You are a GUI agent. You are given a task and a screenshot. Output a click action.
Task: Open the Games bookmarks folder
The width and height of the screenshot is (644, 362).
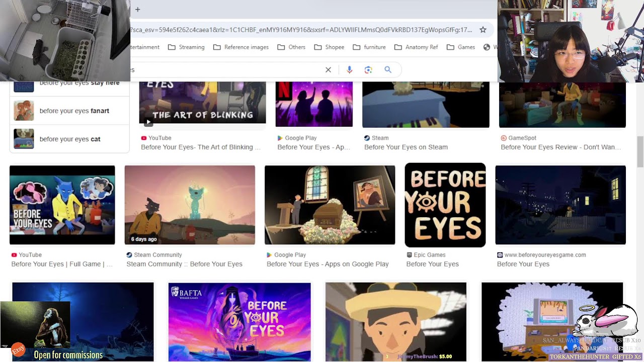[x=460, y=47]
